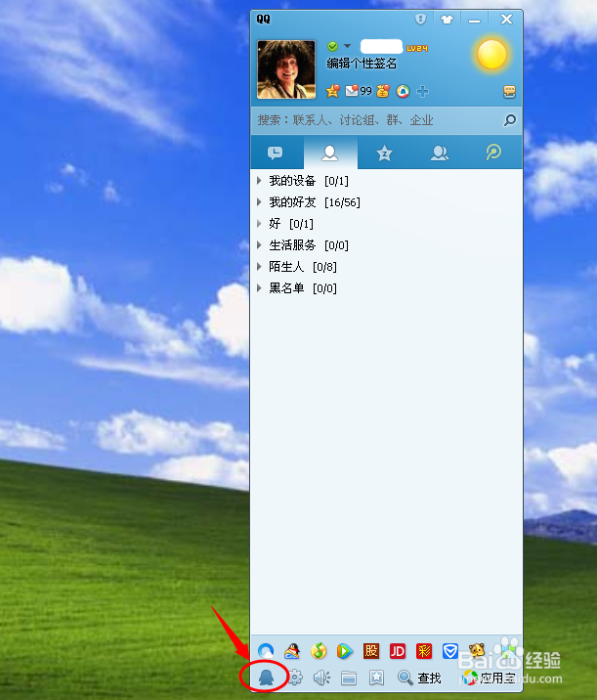The width and height of the screenshot is (597, 700).
Task: Open the QQ pet hamster icon
Action: (x=477, y=650)
